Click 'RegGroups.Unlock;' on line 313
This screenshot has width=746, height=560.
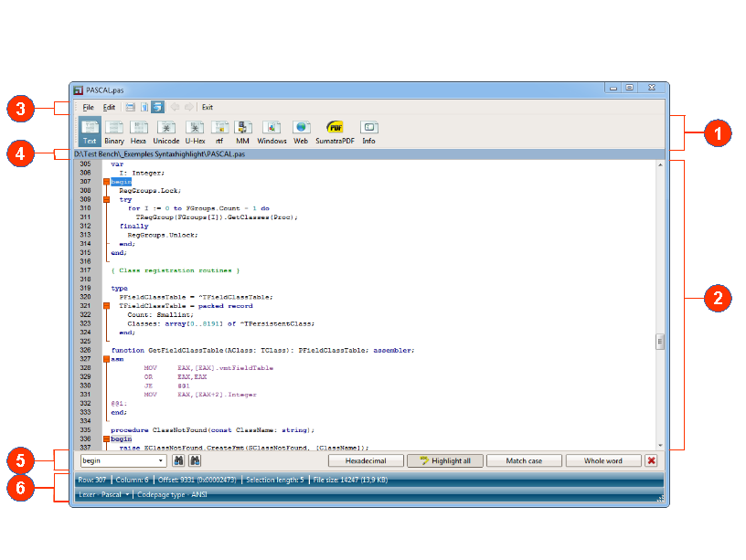click(163, 235)
